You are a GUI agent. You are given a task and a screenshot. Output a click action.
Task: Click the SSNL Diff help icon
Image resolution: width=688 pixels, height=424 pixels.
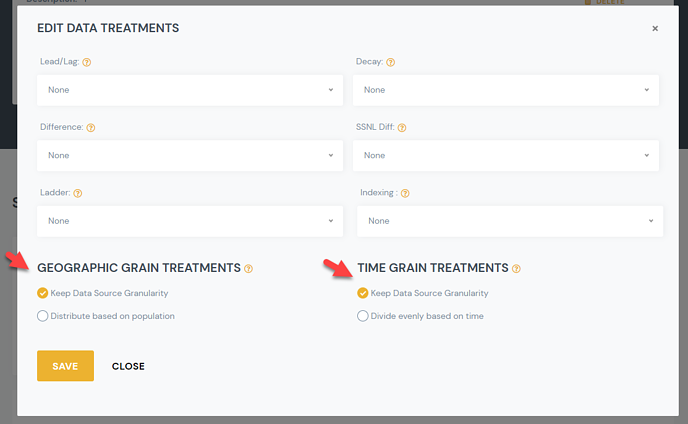[402, 128]
